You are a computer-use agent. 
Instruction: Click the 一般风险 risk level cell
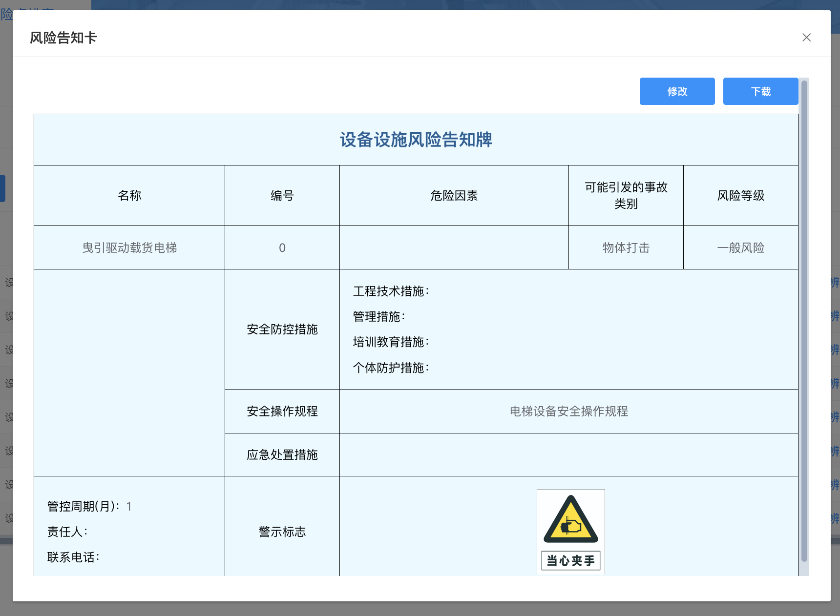tap(740, 248)
